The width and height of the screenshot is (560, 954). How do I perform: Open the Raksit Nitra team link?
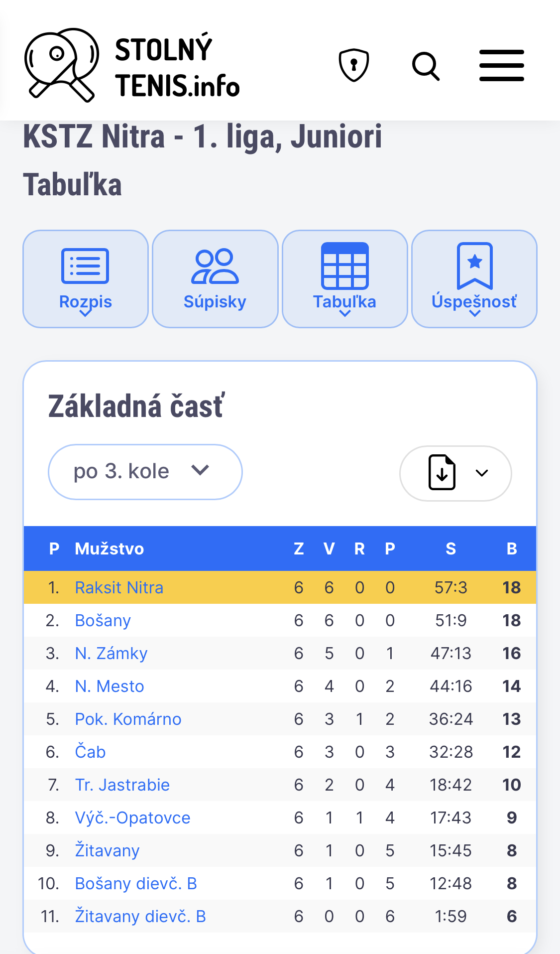pyautogui.click(x=119, y=587)
